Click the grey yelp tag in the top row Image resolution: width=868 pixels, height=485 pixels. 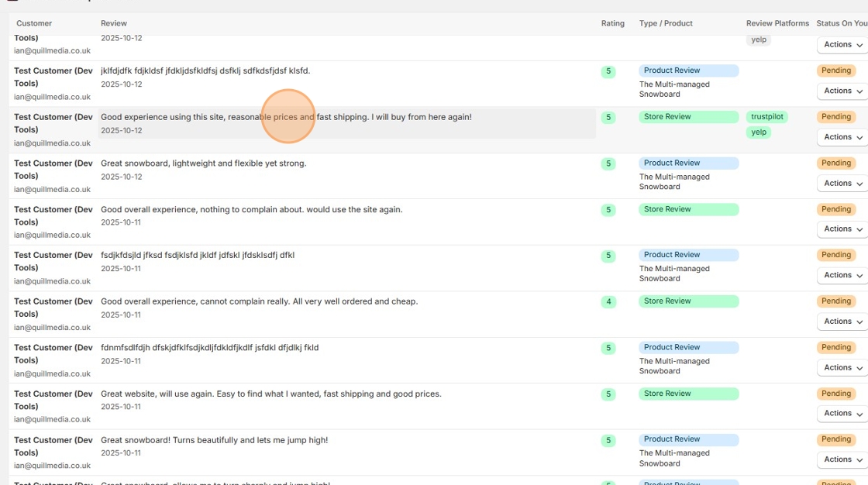[759, 40]
